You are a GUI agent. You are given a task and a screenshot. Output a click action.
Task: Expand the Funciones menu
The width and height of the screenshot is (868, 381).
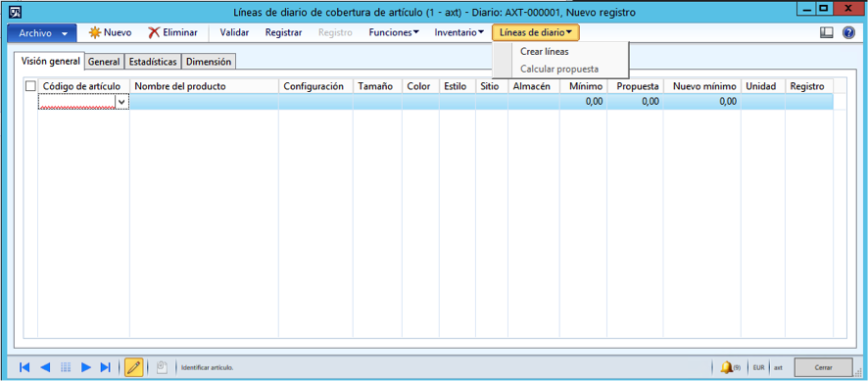pos(394,32)
